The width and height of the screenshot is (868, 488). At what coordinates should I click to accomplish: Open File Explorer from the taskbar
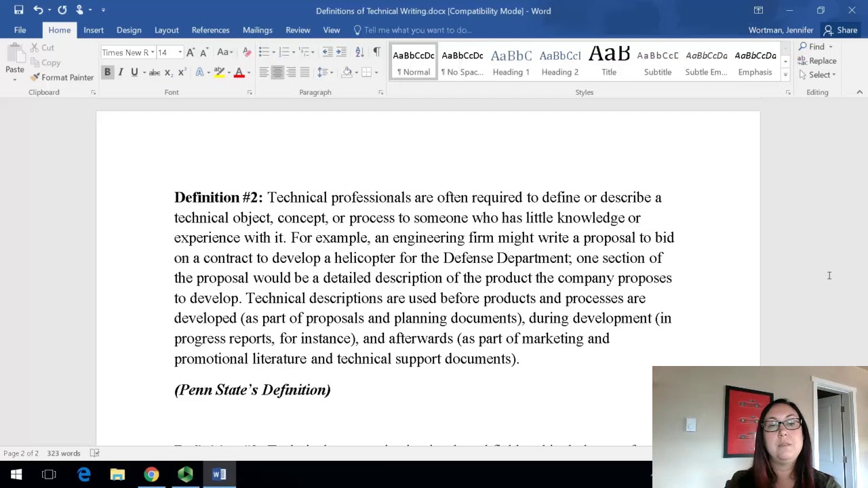(117, 474)
